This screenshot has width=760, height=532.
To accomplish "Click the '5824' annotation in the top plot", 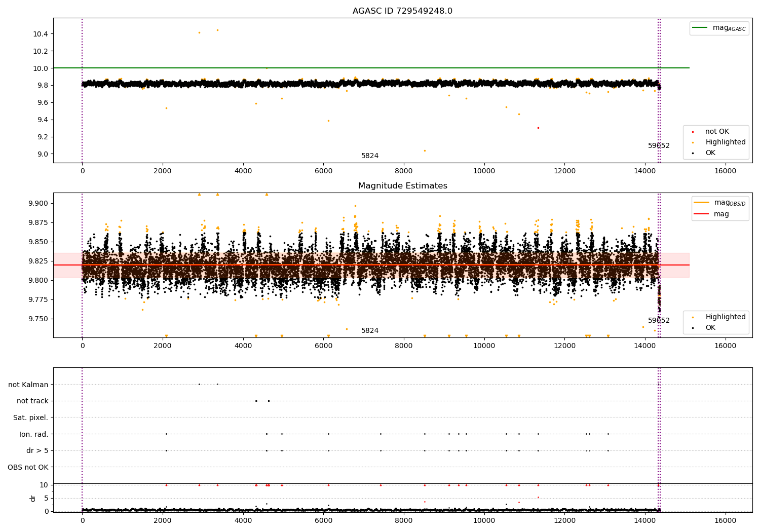I will coord(370,156).
